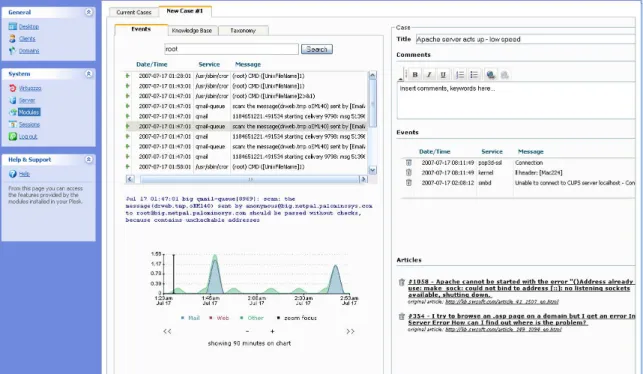Viewport: 643px width, 374px height.
Task: Add the 01:58:01 cron event via green arrow
Action: 128,166
